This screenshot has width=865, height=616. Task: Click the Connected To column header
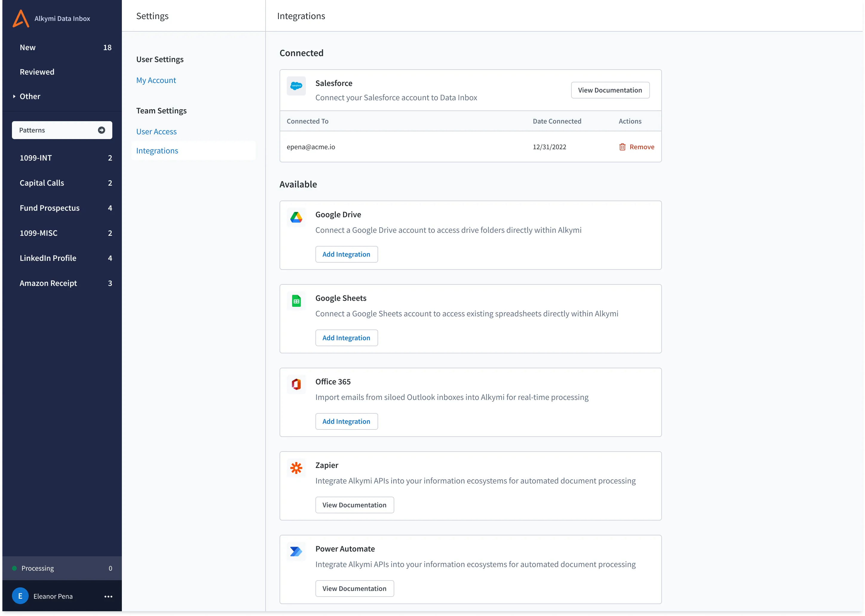(x=307, y=121)
